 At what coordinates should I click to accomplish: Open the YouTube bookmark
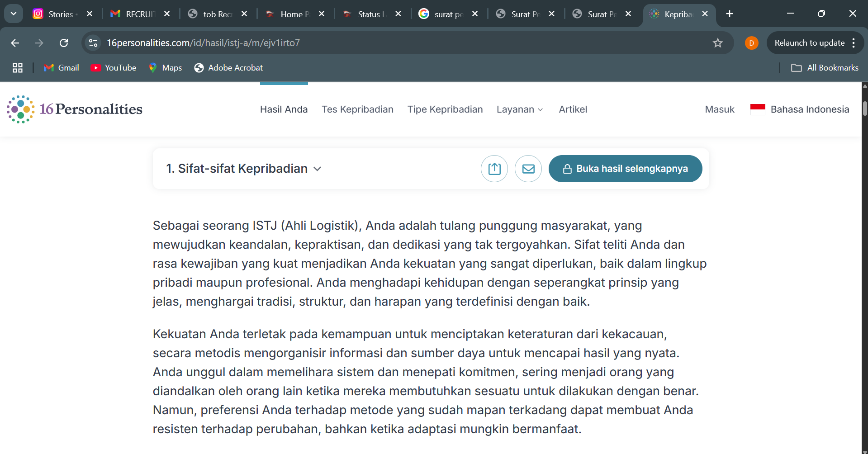click(114, 68)
